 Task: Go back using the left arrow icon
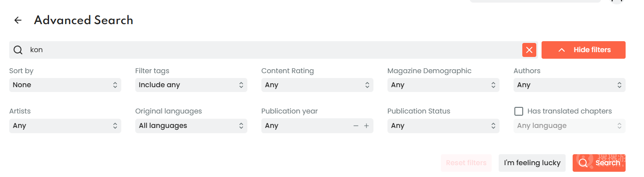[18, 20]
